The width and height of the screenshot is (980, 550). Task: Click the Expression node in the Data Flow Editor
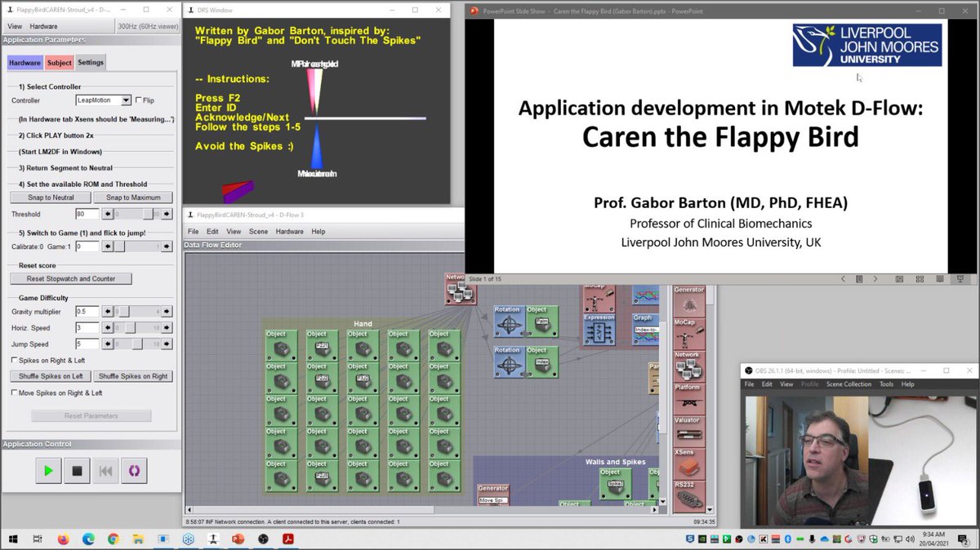[x=599, y=330]
